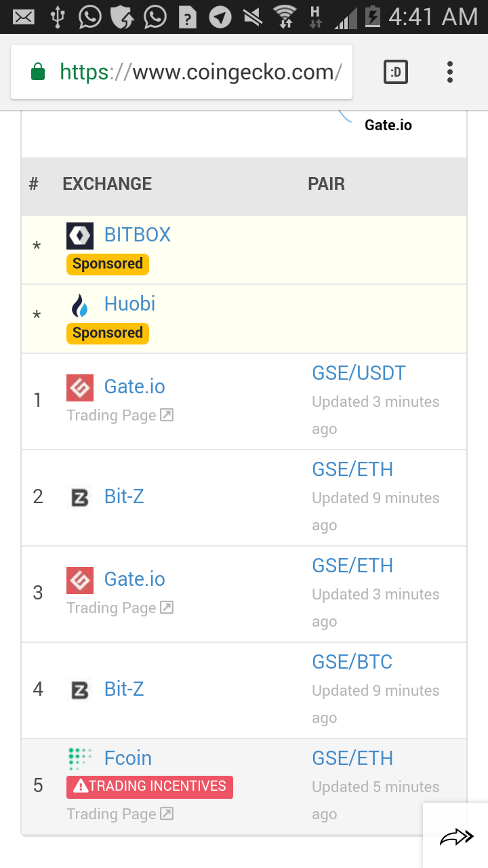The height and width of the screenshot is (868, 488).
Task: Tap the share arrow icon at bottom right
Action: click(455, 838)
